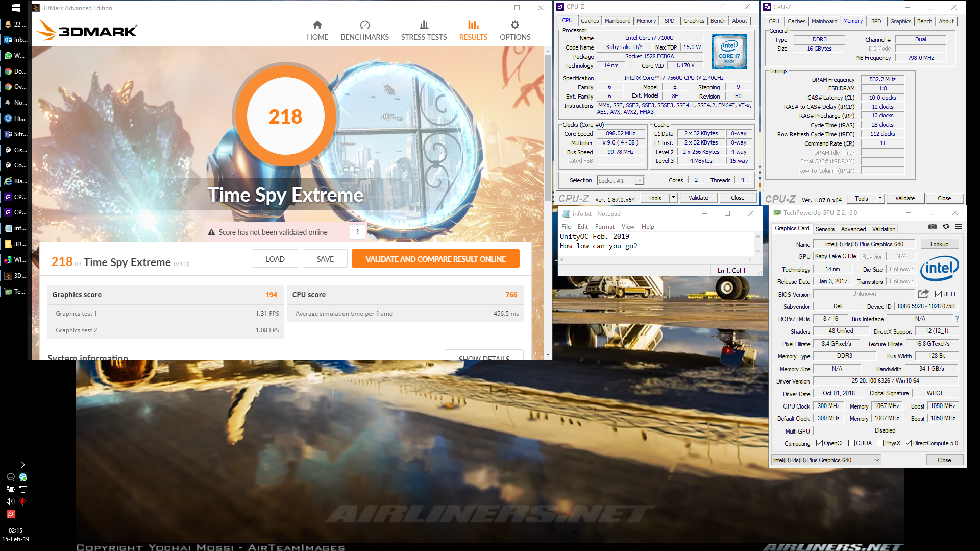Screen dimensions: 980x551
Task: Click the Graphics score 194 value
Action: [271, 295]
